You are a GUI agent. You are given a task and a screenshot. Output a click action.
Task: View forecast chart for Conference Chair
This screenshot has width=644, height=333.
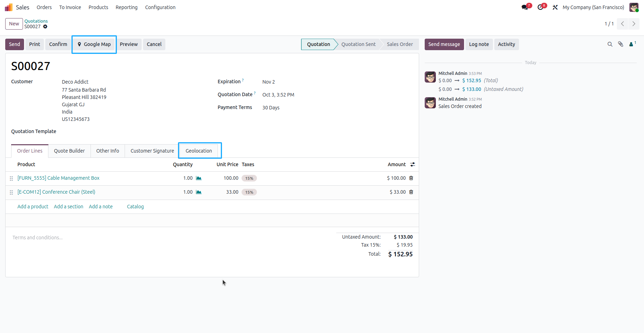(x=199, y=192)
